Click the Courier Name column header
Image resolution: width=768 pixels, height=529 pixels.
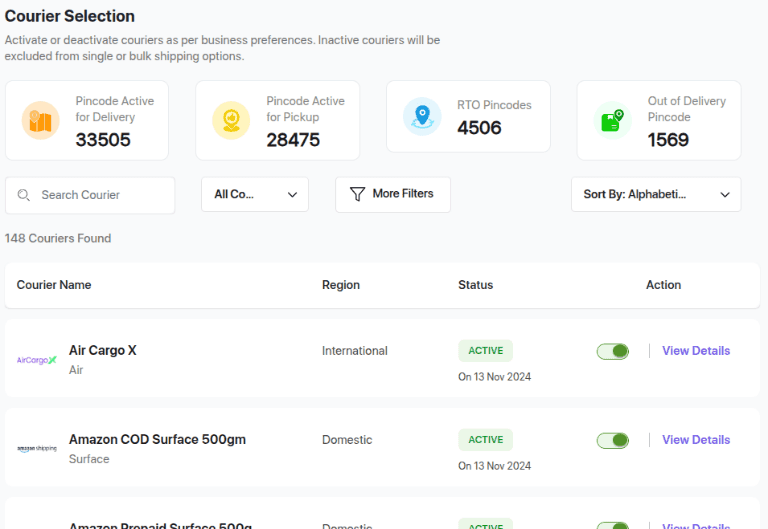pos(54,285)
